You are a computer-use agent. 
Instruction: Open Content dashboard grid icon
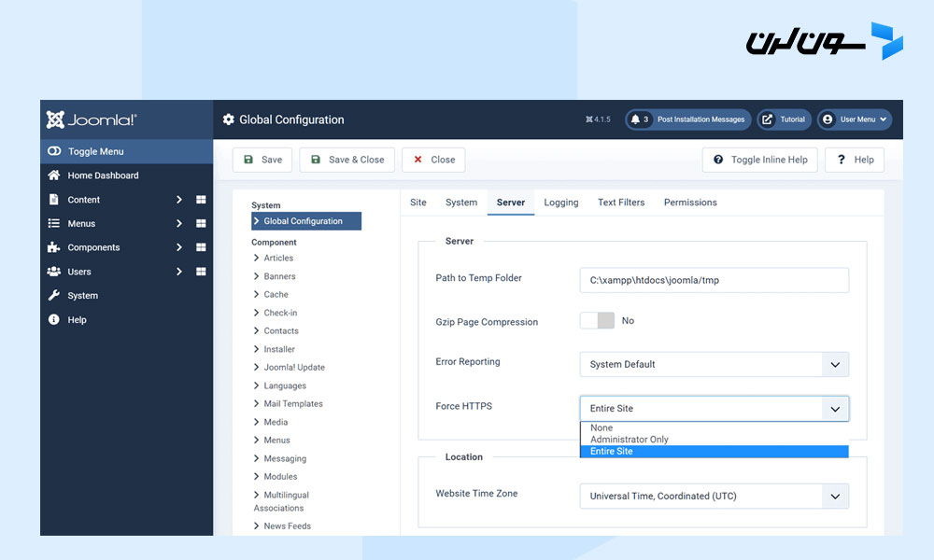pyautogui.click(x=201, y=200)
